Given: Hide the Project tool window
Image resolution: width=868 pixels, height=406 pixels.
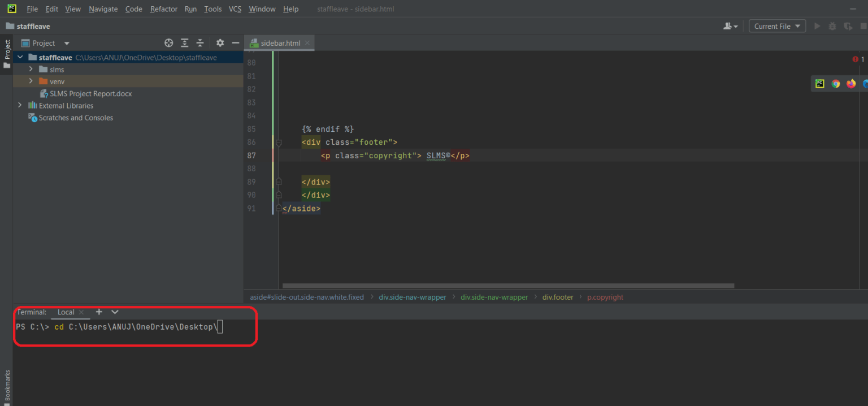Looking at the screenshot, I should (x=236, y=43).
